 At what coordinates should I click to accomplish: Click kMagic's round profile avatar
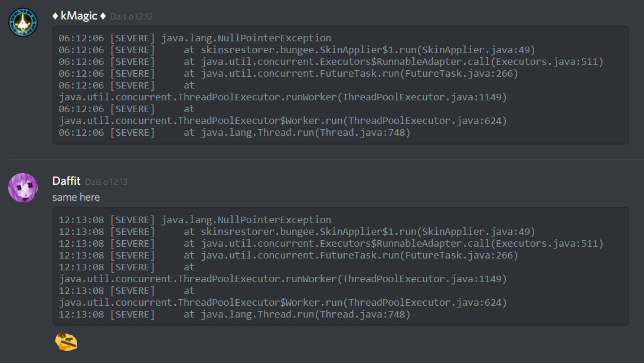[23, 22]
